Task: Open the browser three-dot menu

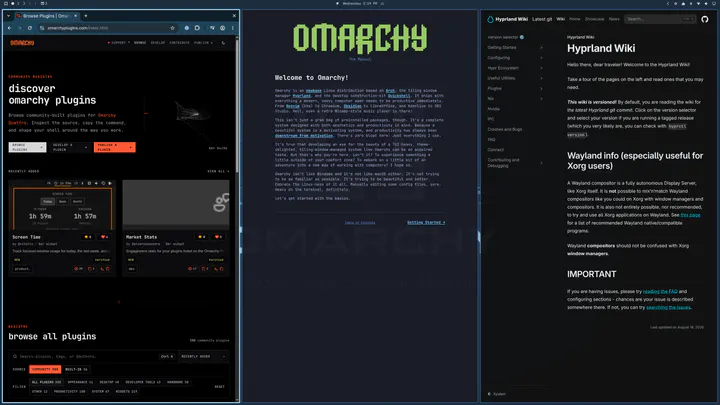Action: click(233, 28)
